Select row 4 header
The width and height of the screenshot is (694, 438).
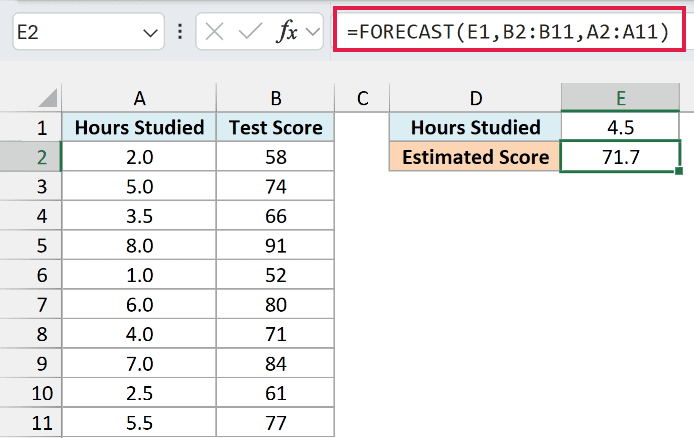click(x=31, y=216)
